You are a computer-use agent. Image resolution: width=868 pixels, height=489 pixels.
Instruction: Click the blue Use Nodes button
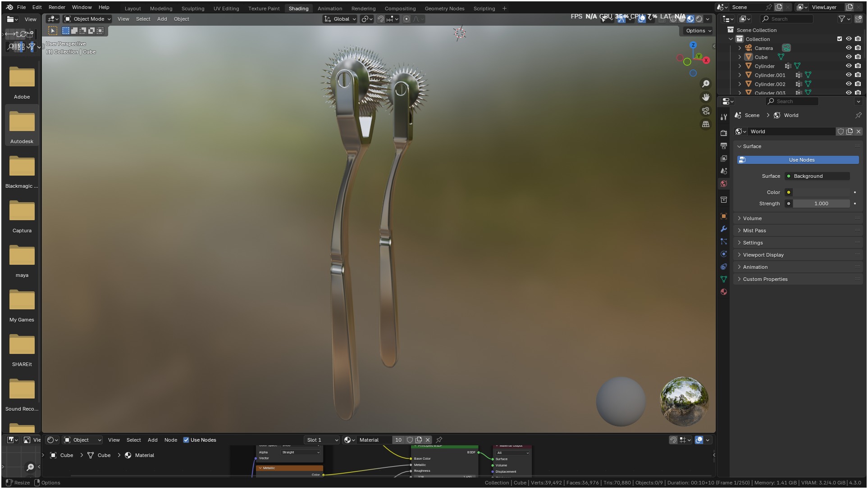[798, 160]
